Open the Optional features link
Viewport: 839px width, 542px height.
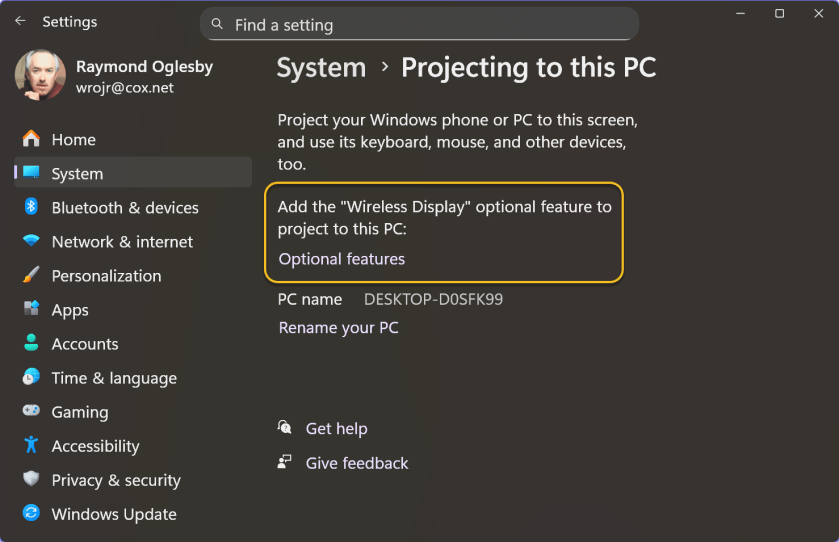coord(342,259)
